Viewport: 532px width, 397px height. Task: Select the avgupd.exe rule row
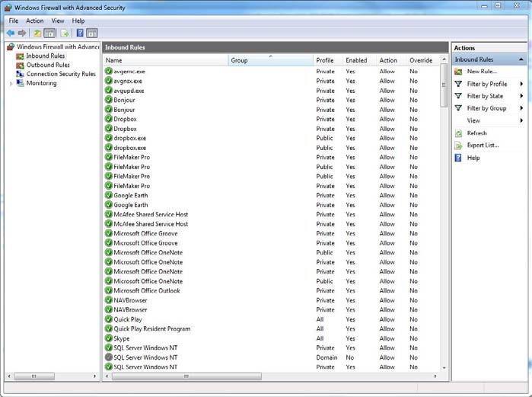tap(271, 91)
